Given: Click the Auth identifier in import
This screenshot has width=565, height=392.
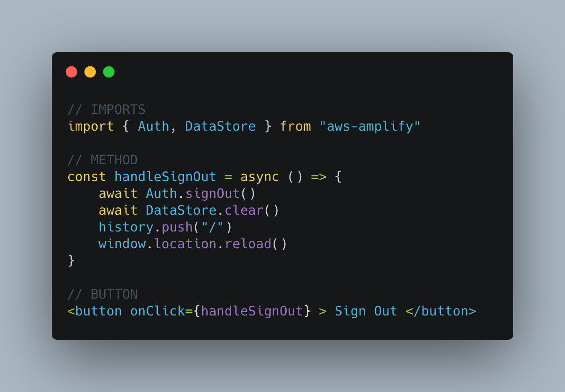Looking at the screenshot, I should (154, 126).
